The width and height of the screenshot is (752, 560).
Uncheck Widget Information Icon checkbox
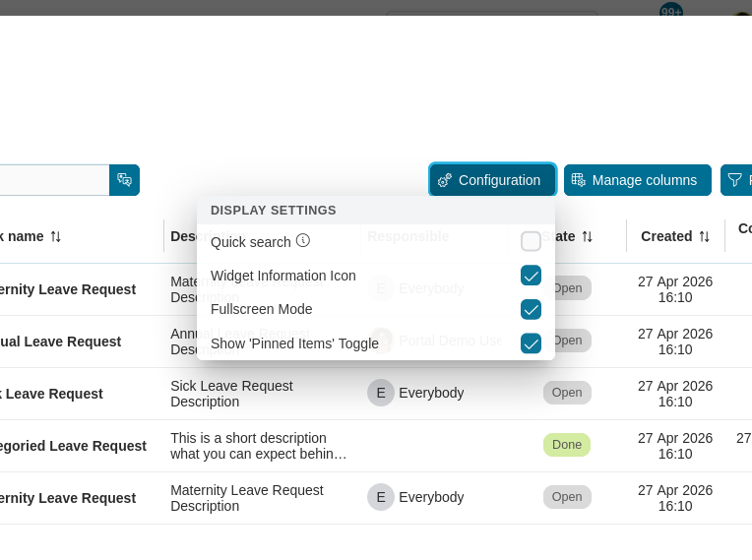pyautogui.click(x=531, y=276)
